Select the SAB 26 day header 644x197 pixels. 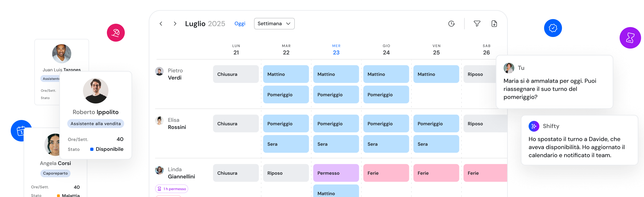coord(486,49)
